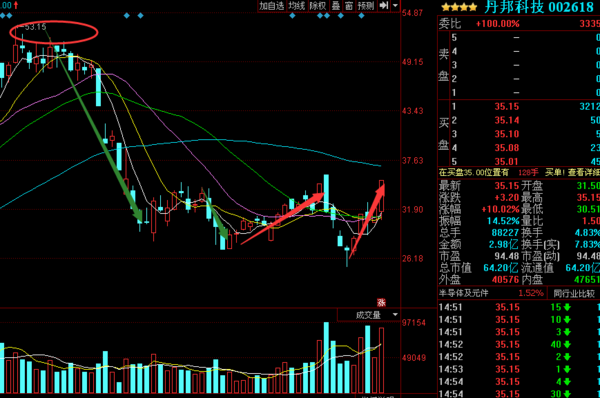Select the 半导体及元件 sector label
600x398 pixels.
pos(463,293)
